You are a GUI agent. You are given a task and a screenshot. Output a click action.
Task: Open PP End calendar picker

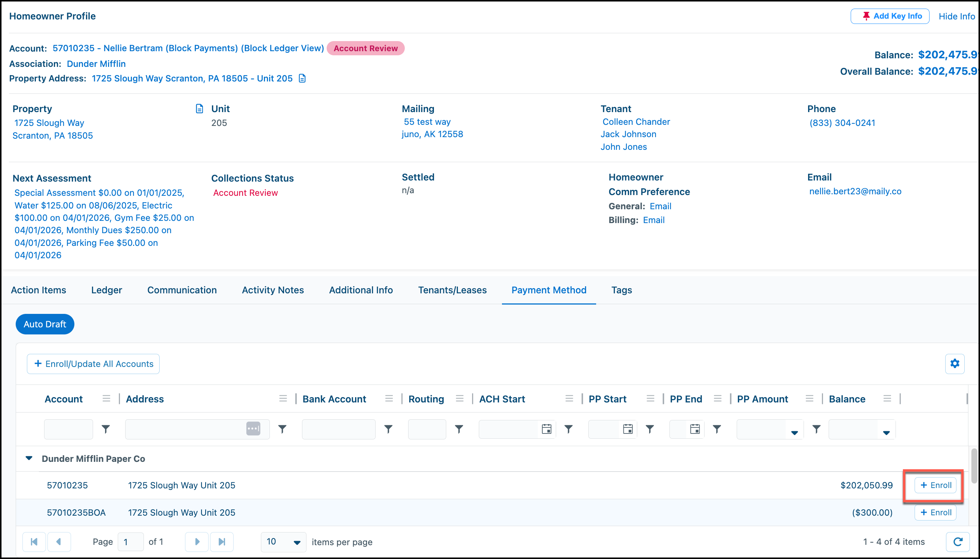[x=695, y=429]
